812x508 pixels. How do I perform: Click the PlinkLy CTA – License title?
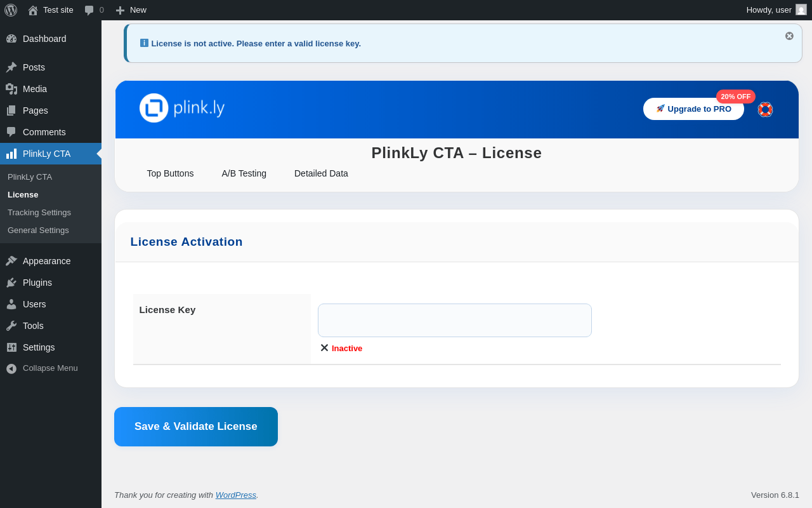click(457, 153)
